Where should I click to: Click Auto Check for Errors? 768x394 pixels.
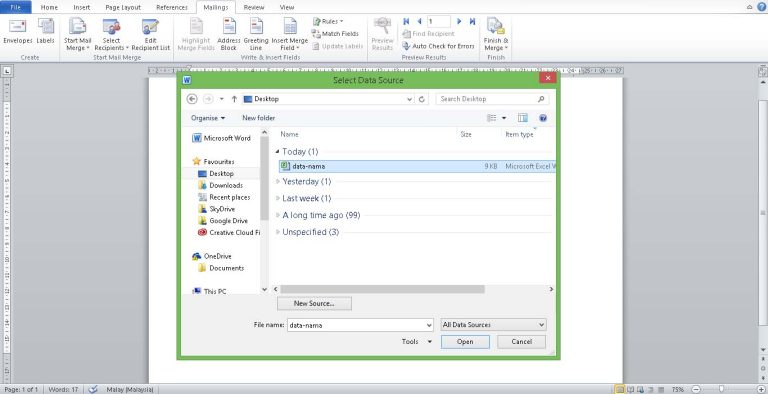coord(438,46)
